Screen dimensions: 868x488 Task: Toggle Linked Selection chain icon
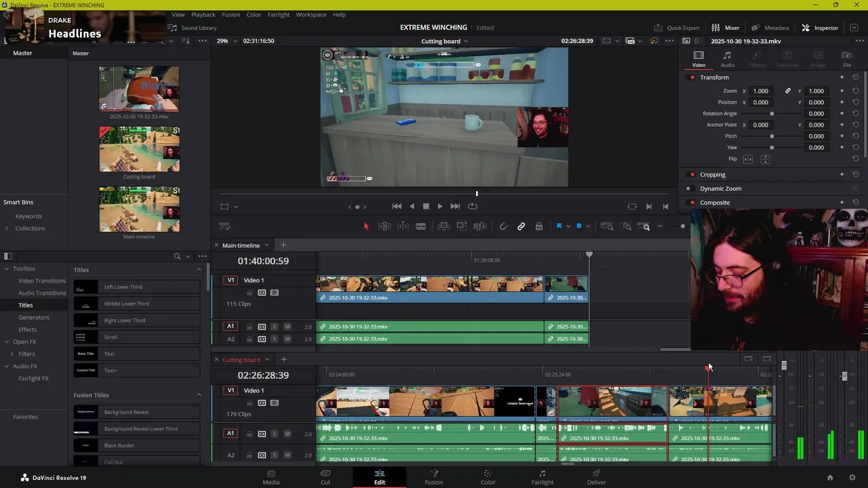pyautogui.click(x=521, y=226)
